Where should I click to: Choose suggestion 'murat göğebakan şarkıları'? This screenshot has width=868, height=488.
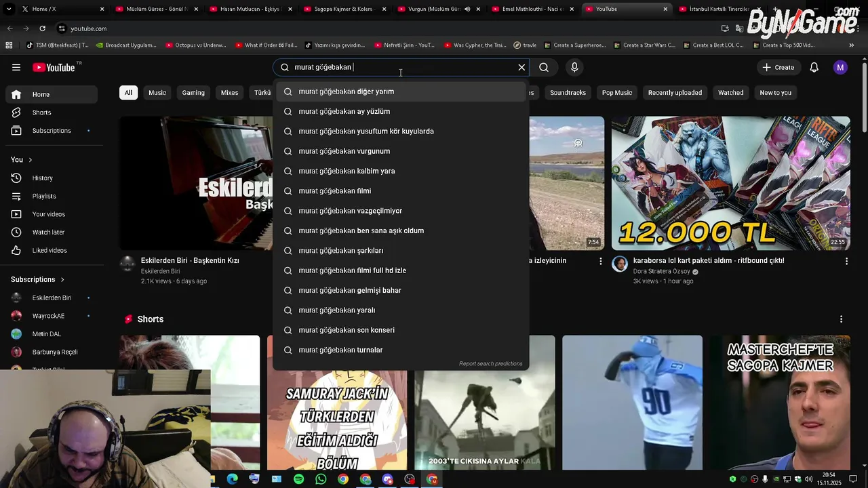(x=401, y=251)
